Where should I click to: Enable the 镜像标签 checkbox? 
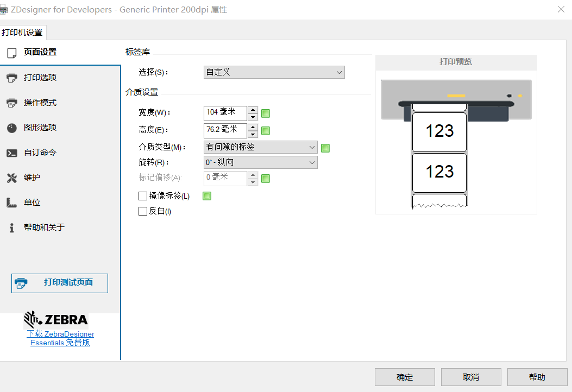[143, 196]
